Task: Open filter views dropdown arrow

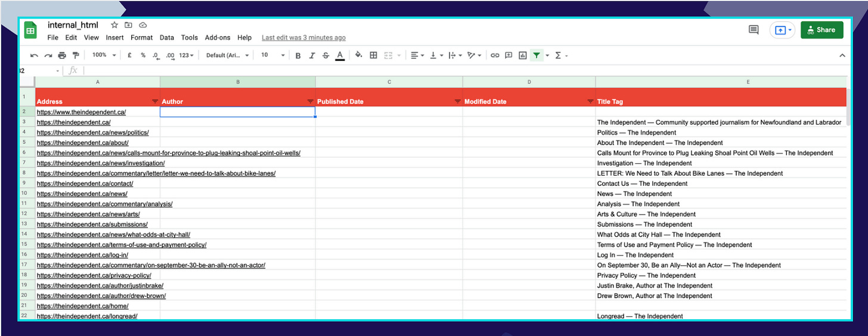Action: pos(547,55)
